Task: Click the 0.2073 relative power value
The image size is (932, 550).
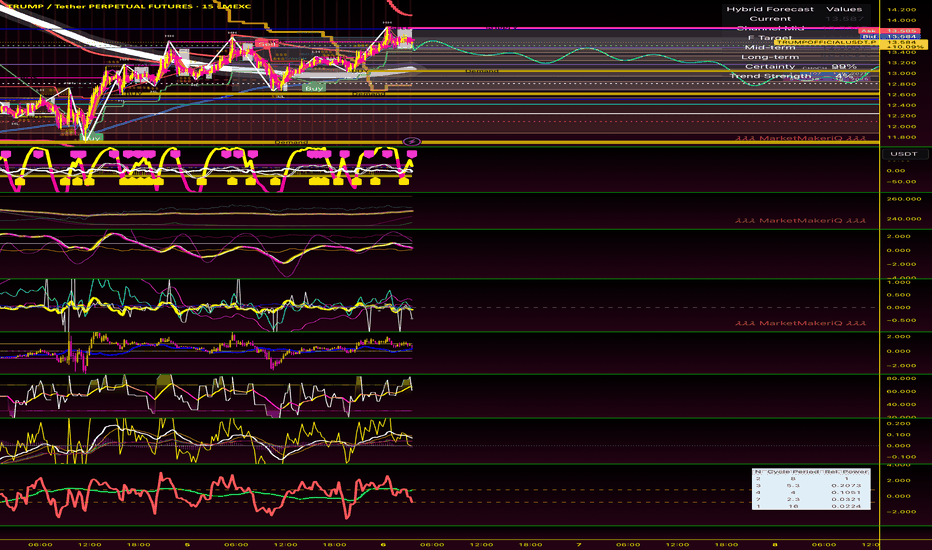Action: click(x=843, y=485)
